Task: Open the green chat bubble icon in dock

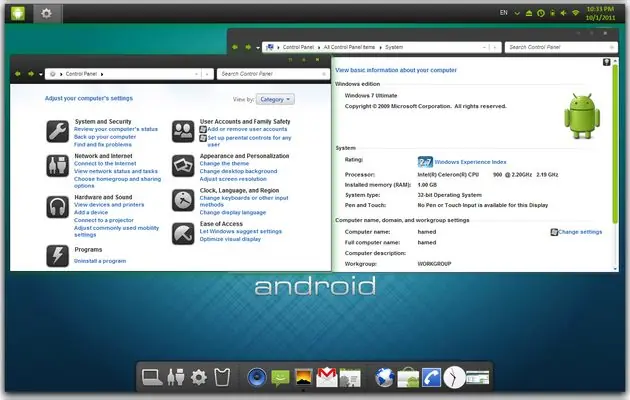Action: pyautogui.click(x=280, y=378)
